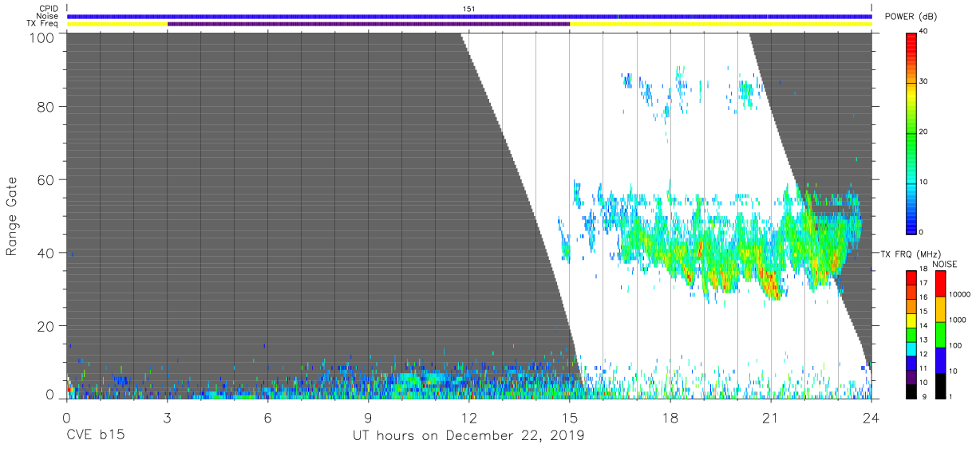Select the green swatch of the noise legend

pos(940,334)
